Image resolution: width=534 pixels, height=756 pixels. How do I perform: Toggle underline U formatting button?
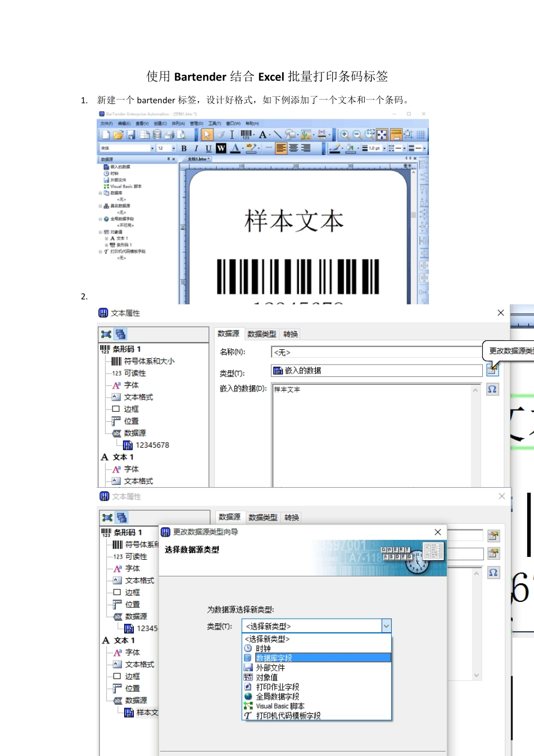209,148
